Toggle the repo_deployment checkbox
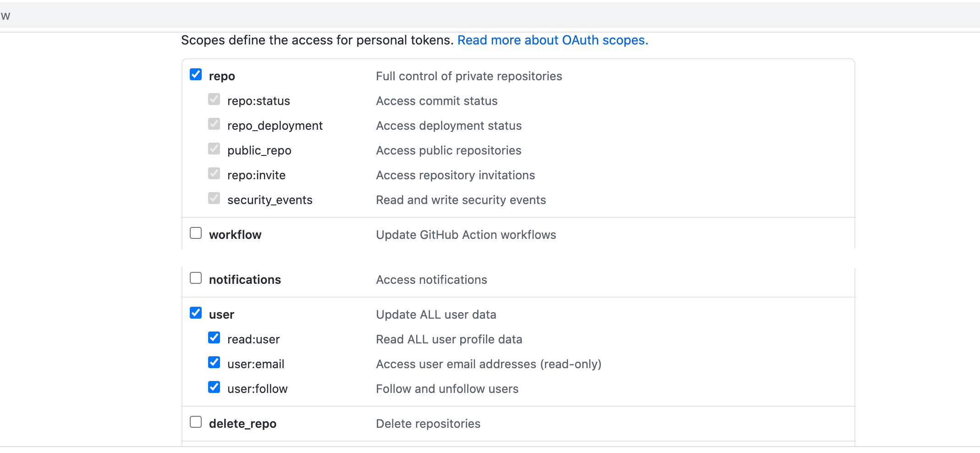Screen dimensions: 980x453 (214, 124)
